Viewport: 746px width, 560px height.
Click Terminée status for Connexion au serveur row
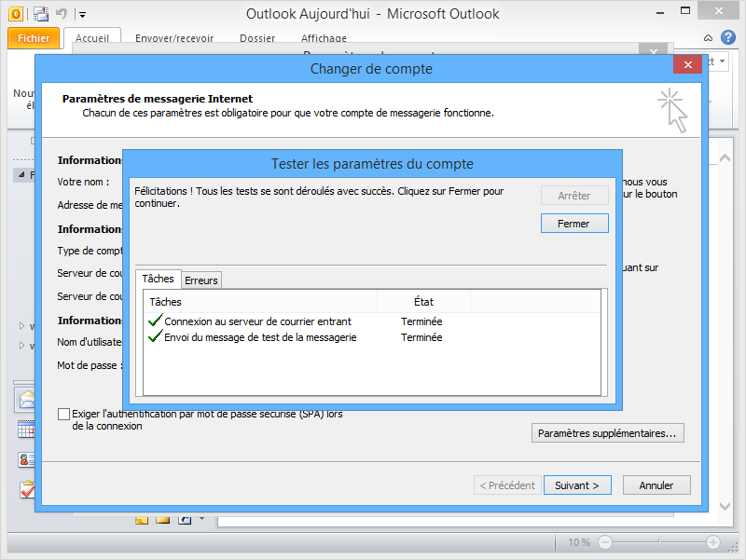click(421, 321)
